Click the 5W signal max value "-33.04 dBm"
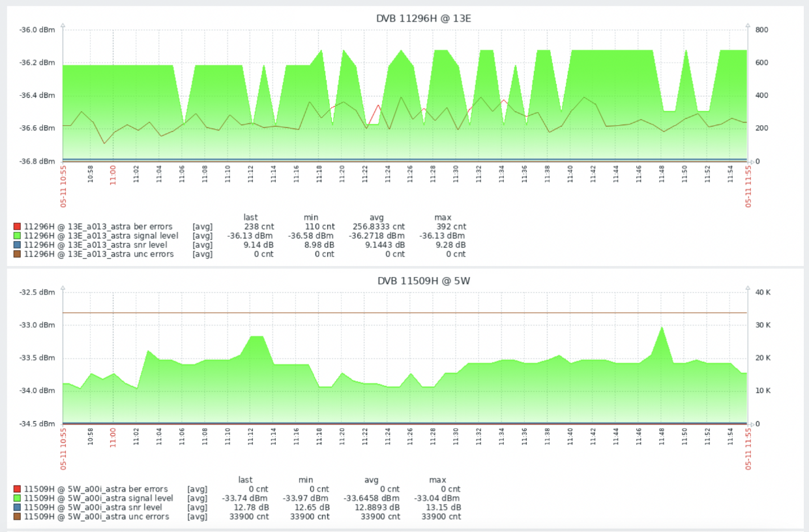Image resolution: width=809 pixels, height=532 pixels. pos(437,498)
